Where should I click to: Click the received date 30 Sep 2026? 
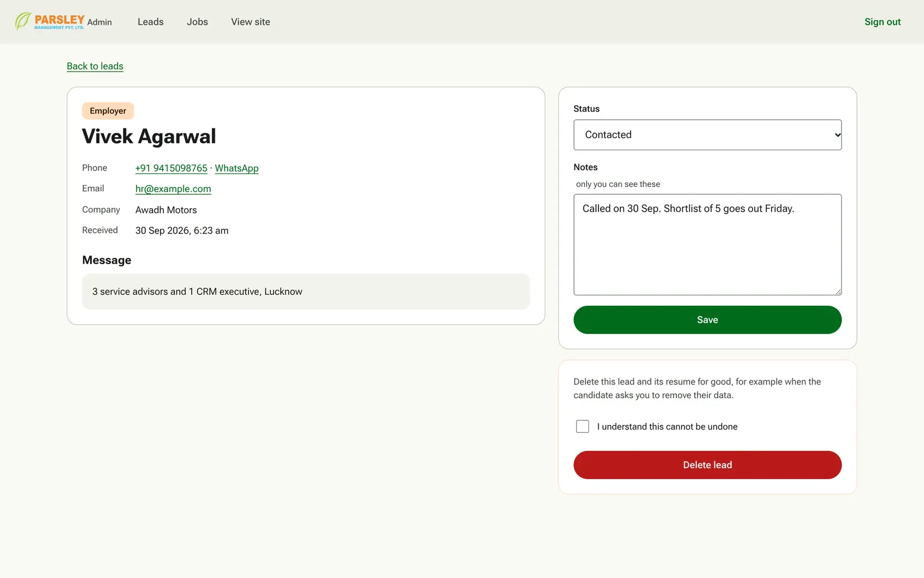click(182, 231)
